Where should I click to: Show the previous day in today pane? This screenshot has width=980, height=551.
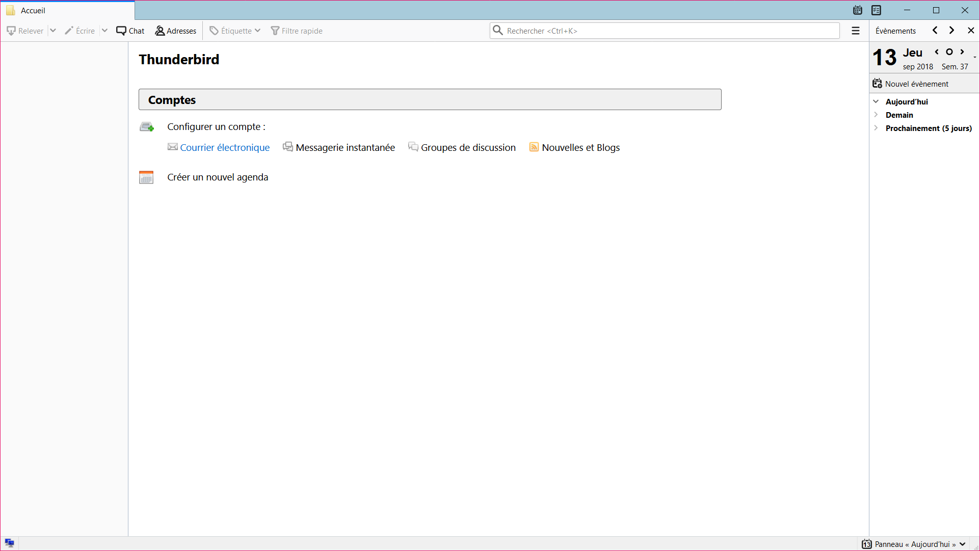tap(937, 52)
